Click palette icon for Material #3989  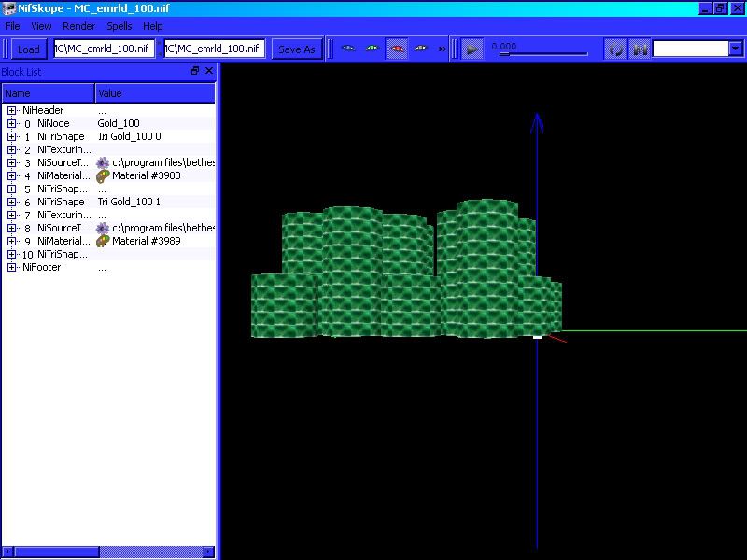click(103, 242)
